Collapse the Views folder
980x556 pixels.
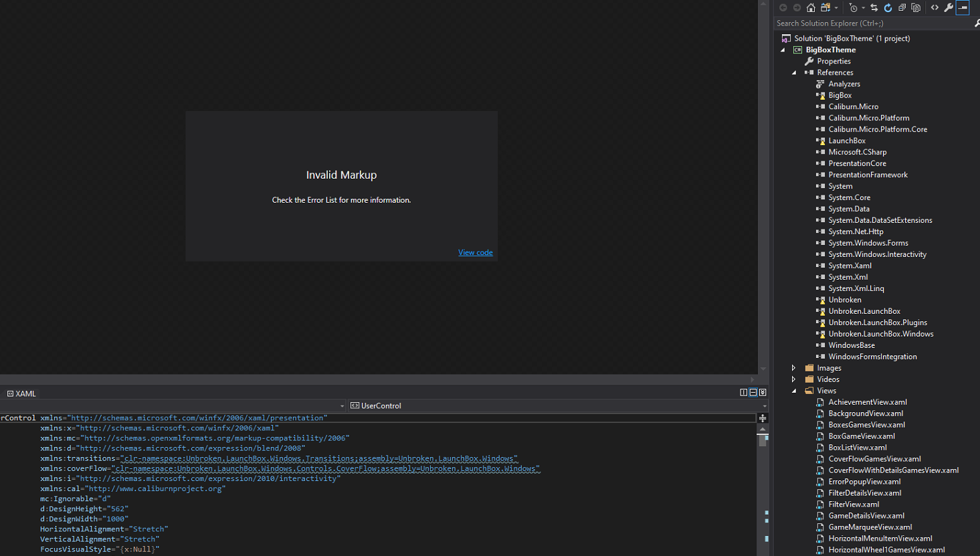(794, 391)
